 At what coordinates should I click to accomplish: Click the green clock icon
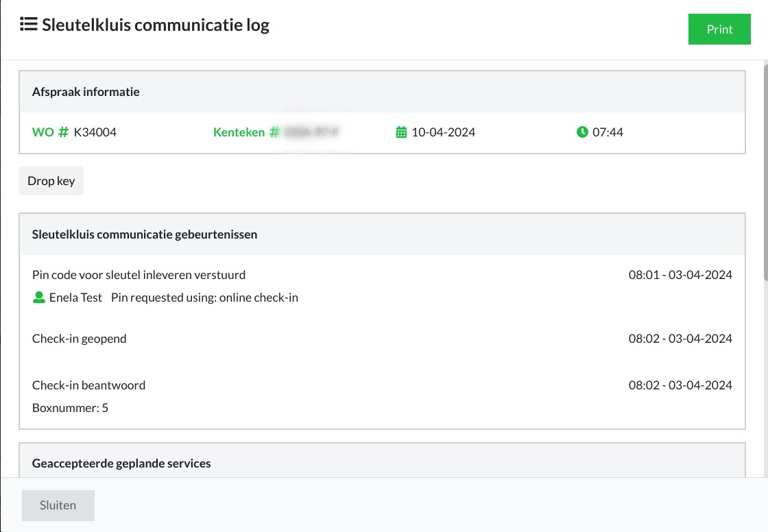(582, 132)
